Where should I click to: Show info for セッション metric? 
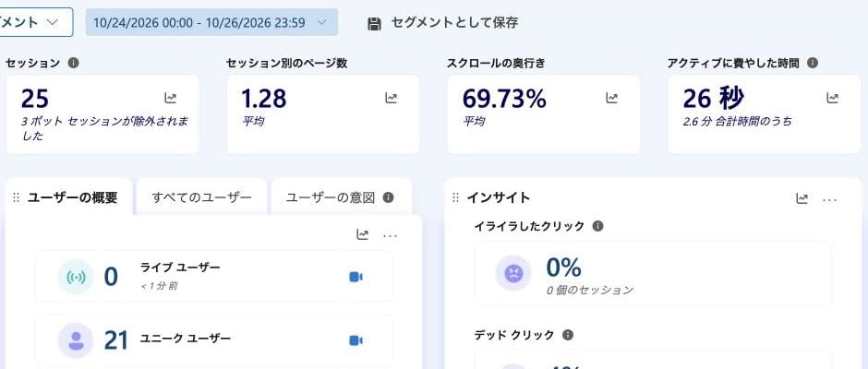pyautogui.click(x=73, y=63)
